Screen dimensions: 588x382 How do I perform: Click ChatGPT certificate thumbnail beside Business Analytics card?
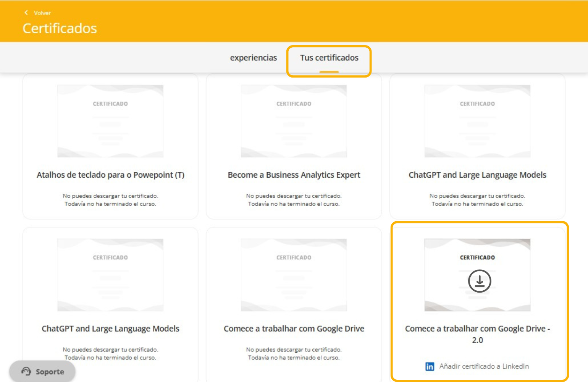pyautogui.click(x=477, y=121)
